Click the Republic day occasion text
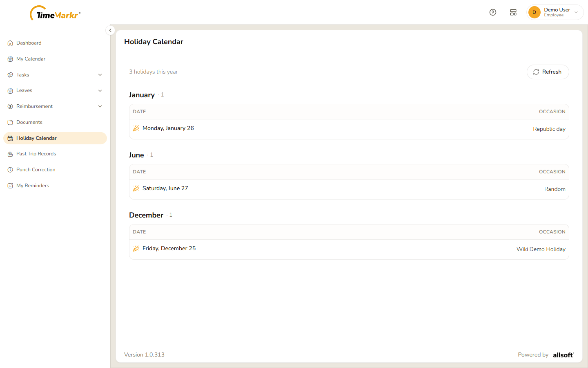Screen dimensions: 588x368 (549, 129)
